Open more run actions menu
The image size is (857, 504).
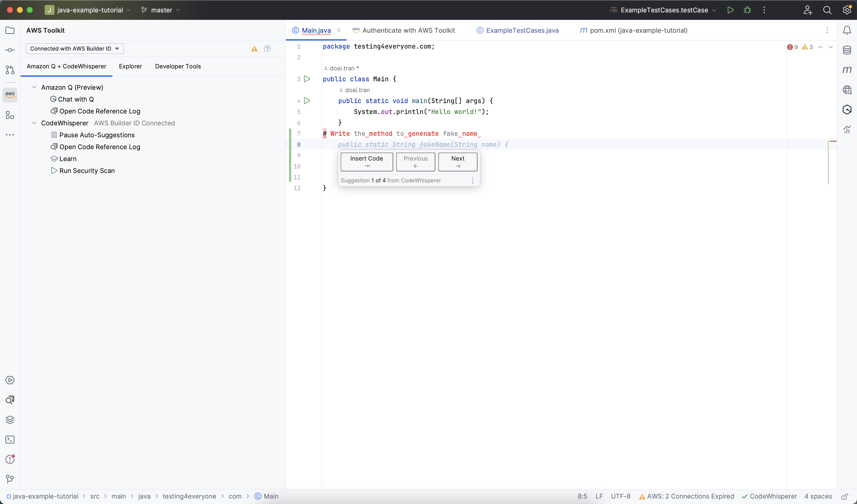pos(764,10)
